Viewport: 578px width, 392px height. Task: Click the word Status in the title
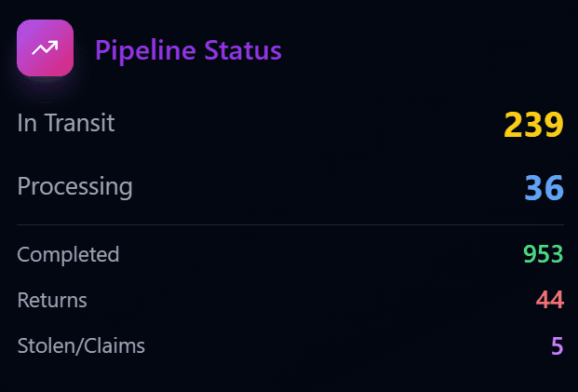click(246, 50)
